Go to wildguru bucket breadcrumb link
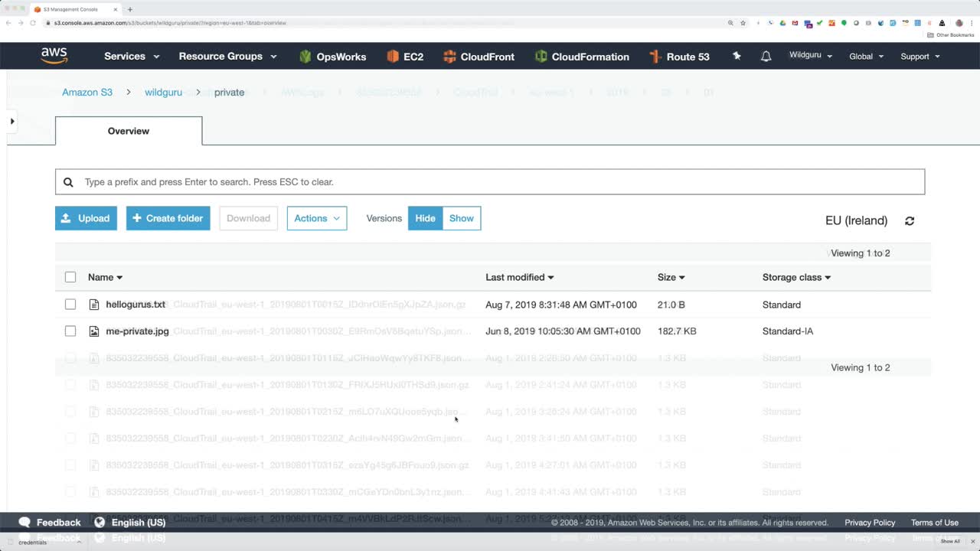This screenshot has height=551, width=980. (x=163, y=92)
